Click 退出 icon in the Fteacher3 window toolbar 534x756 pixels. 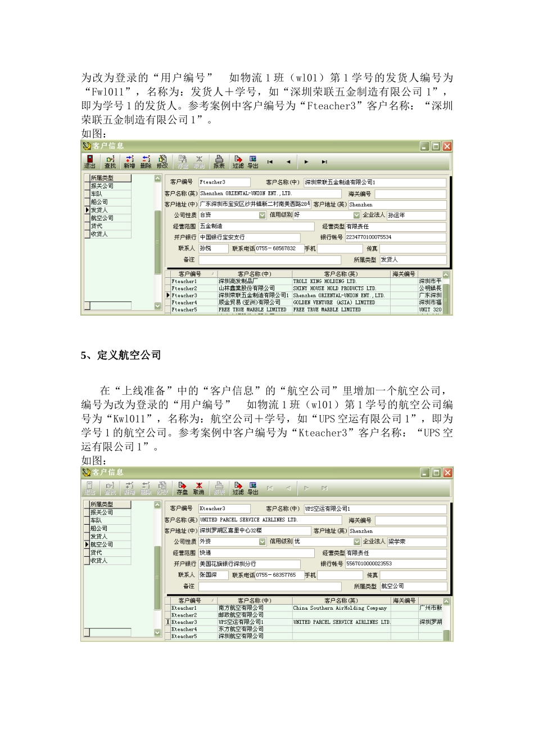tap(90, 161)
